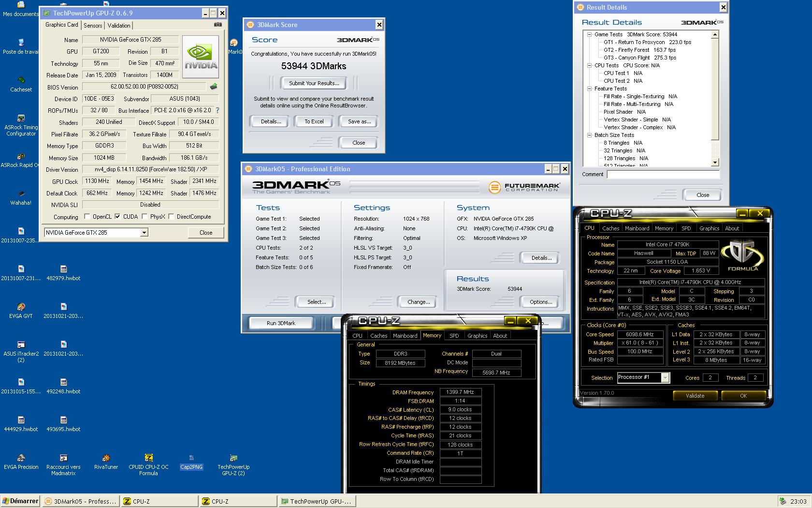The width and height of the screenshot is (812, 508).
Task: Switch to the TechPowerUp GPU-Z taskbar item
Action: pyautogui.click(x=318, y=501)
